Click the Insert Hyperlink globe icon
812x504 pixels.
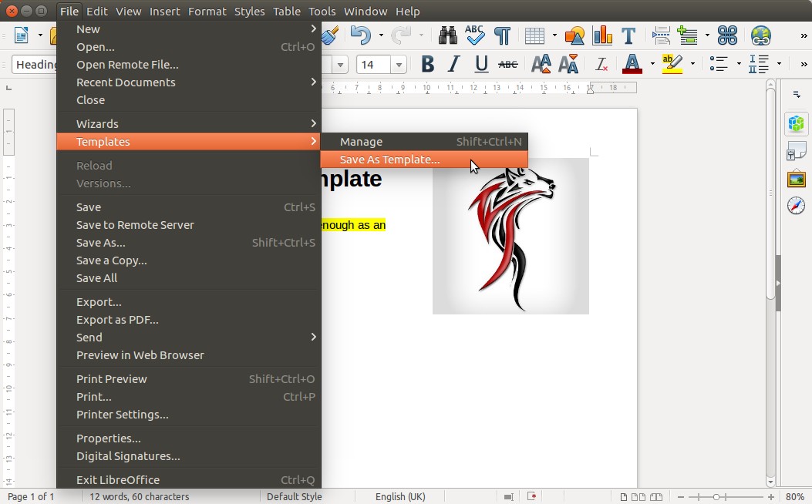[x=761, y=35]
